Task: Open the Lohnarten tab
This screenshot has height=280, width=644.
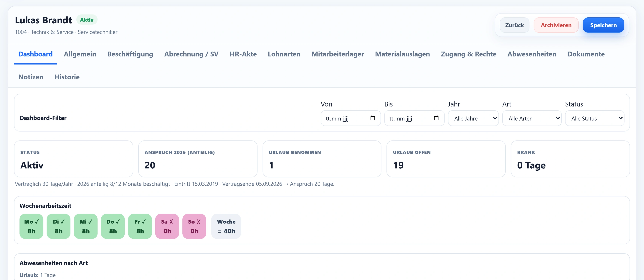Action: (284, 54)
